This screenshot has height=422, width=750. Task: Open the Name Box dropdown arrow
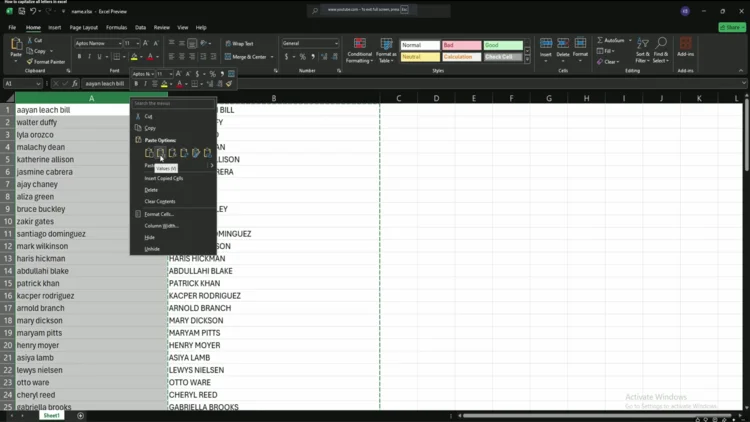(38, 84)
